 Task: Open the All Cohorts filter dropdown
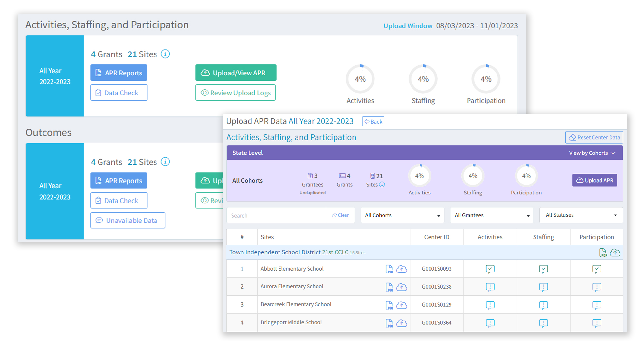[402, 215]
